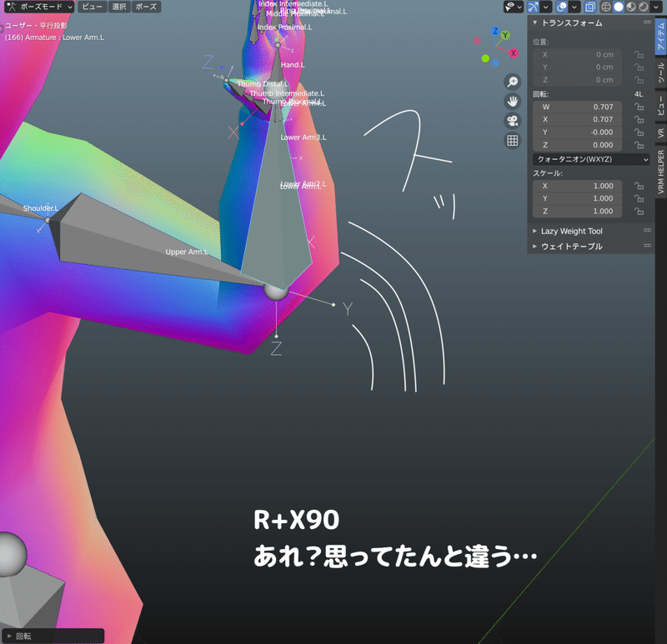Click the viewport zoom magnifier icon
Viewport: 667px width, 644px height.
point(512,82)
